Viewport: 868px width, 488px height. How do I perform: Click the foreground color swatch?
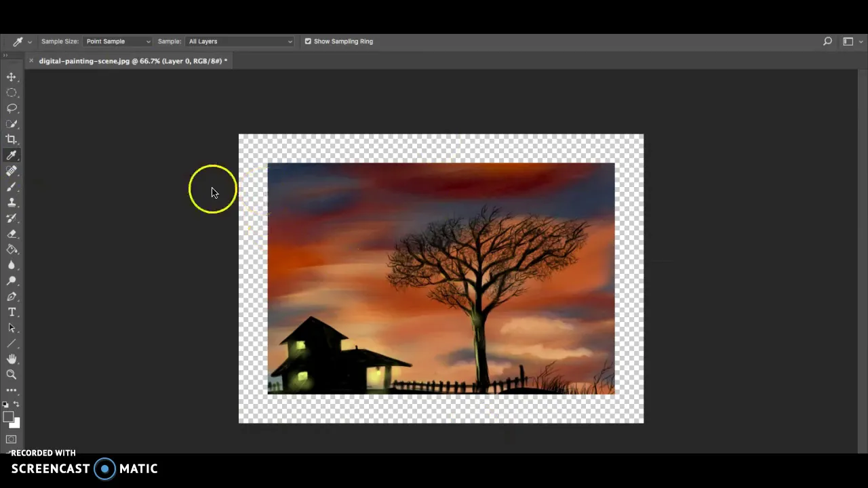point(8,417)
